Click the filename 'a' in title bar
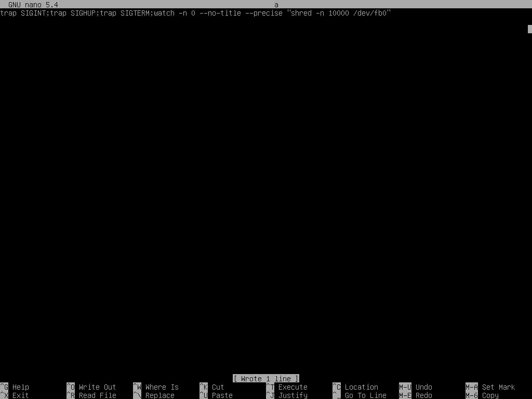Image resolution: width=532 pixels, height=399 pixels. pyautogui.click(x=276, y=4)
